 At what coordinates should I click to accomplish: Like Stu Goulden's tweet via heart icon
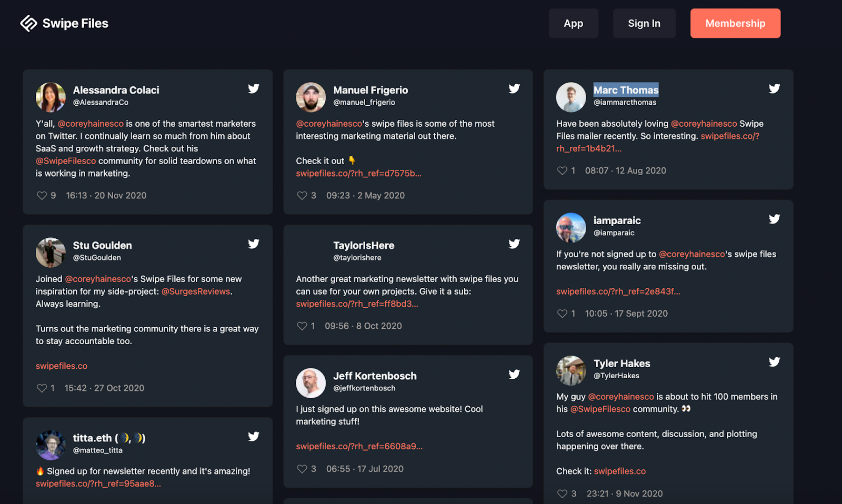(x=42, y=388)
